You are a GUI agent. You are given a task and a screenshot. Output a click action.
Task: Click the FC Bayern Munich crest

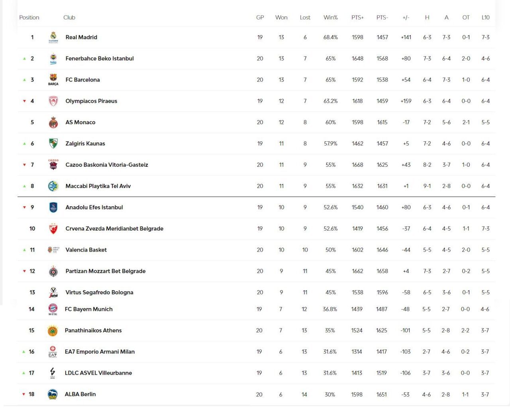click(x=53, y=309)
